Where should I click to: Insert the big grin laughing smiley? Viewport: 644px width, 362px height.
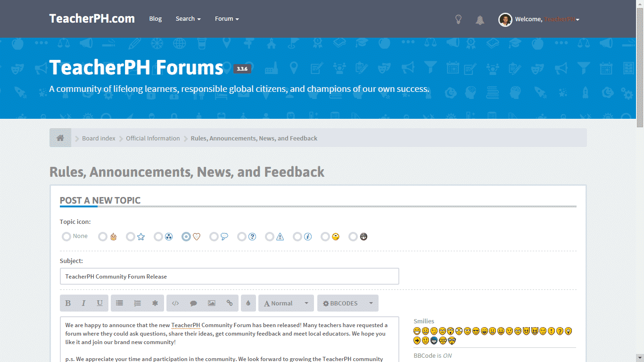[x=417, y=331]
